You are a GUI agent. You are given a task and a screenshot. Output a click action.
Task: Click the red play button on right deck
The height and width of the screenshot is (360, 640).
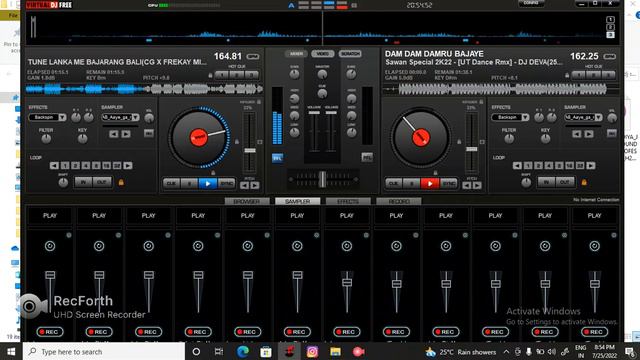(x=430, y=184)
